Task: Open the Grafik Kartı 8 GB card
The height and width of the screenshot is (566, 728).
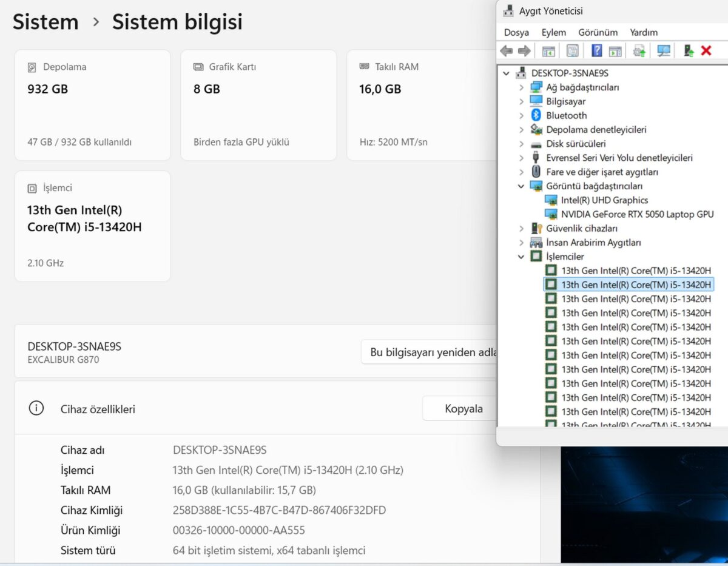Action: (258, 105)
